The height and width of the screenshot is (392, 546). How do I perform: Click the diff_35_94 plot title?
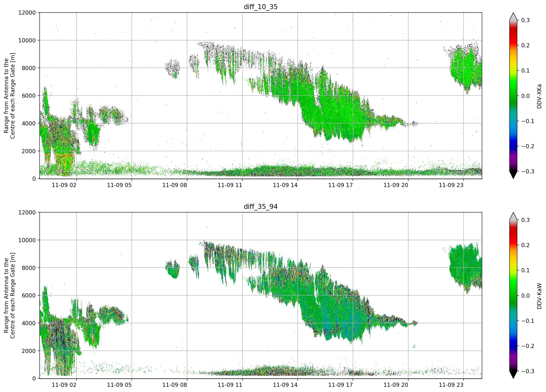[260, 207]
